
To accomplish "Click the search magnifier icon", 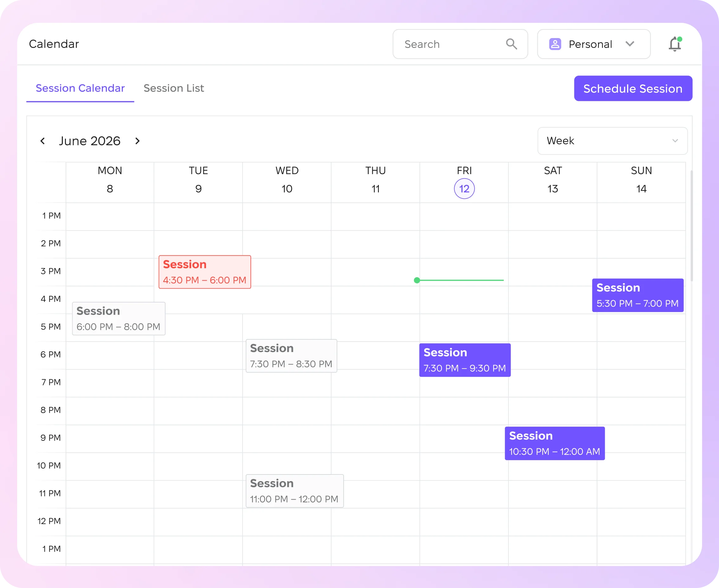I will click(511, 44).
